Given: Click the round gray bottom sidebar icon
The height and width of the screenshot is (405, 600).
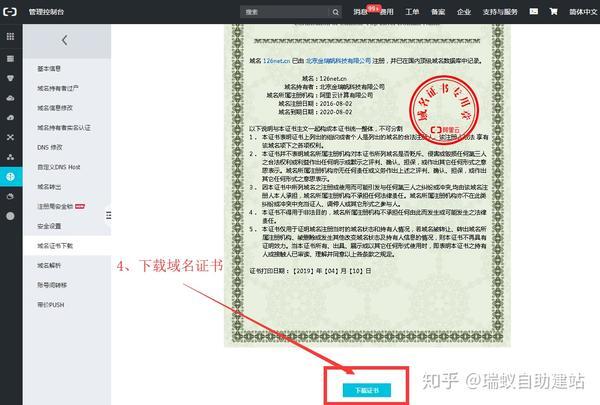Looking at the screenshot, I should pos(10,216).
